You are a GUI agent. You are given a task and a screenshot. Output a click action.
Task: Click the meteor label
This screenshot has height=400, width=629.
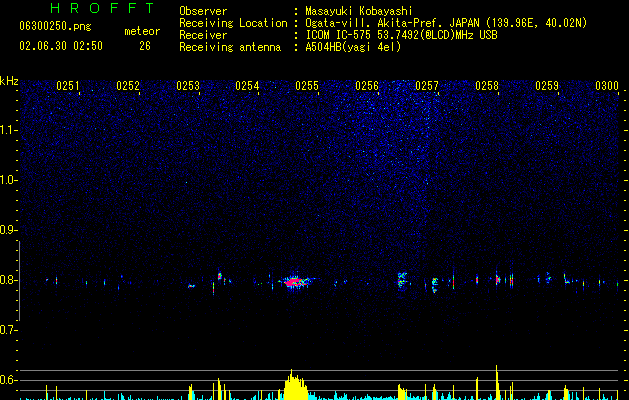tap(142, 31)
